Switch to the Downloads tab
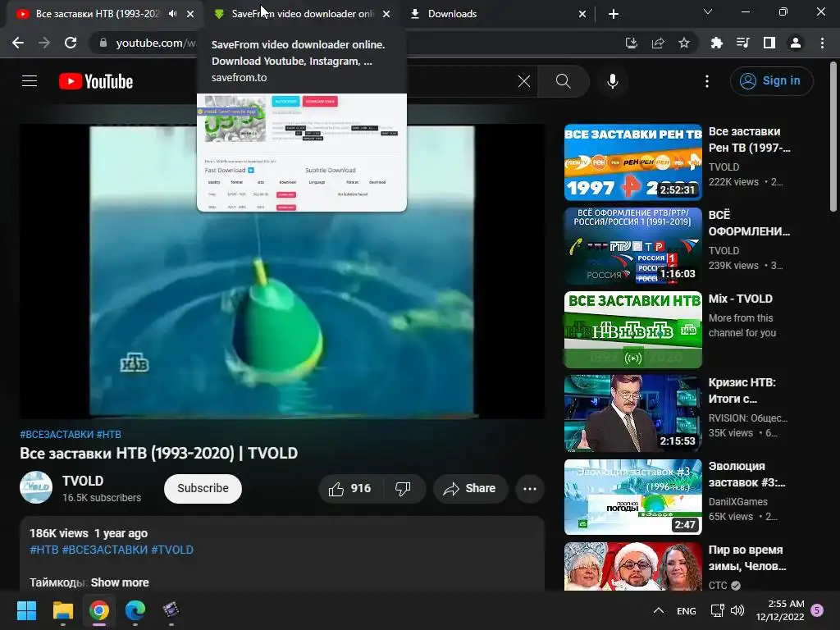 tap(453, 14)
